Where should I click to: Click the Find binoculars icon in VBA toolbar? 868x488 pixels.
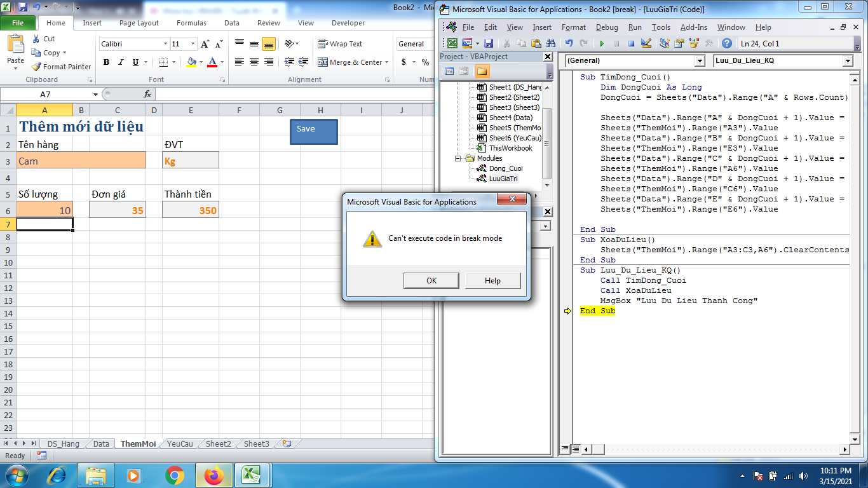pos(550,43)
